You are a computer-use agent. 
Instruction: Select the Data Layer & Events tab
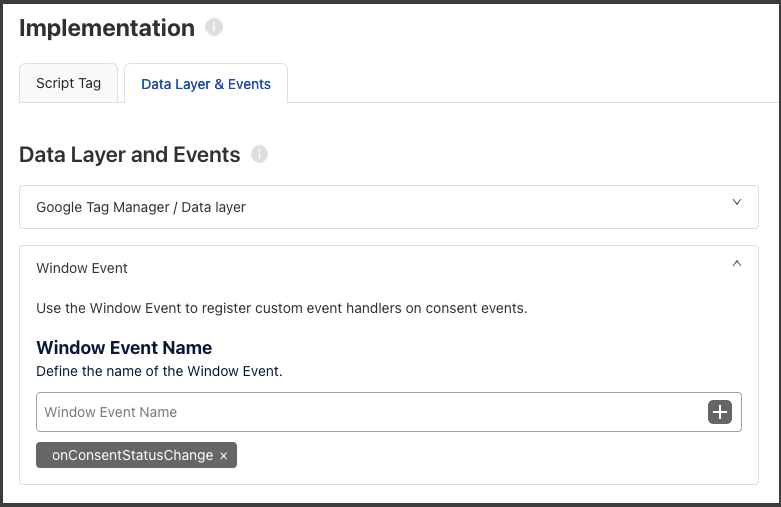[x=206, y=84]
